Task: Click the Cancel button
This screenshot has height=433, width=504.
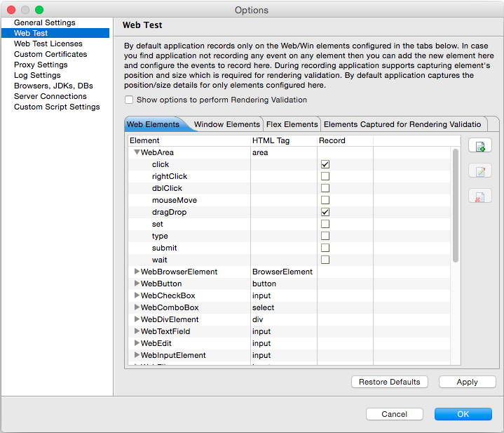Action: pos(395,414)
